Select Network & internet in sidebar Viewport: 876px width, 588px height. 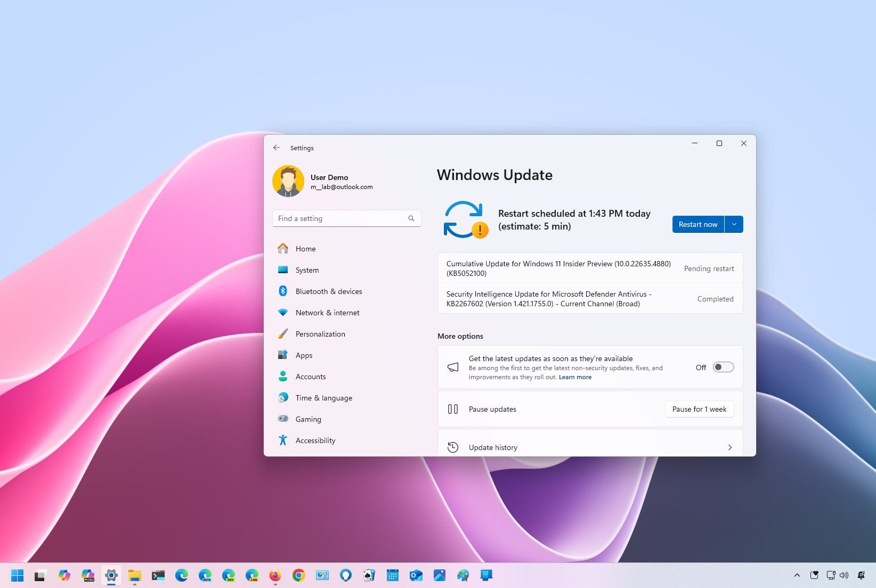[327, 313]
